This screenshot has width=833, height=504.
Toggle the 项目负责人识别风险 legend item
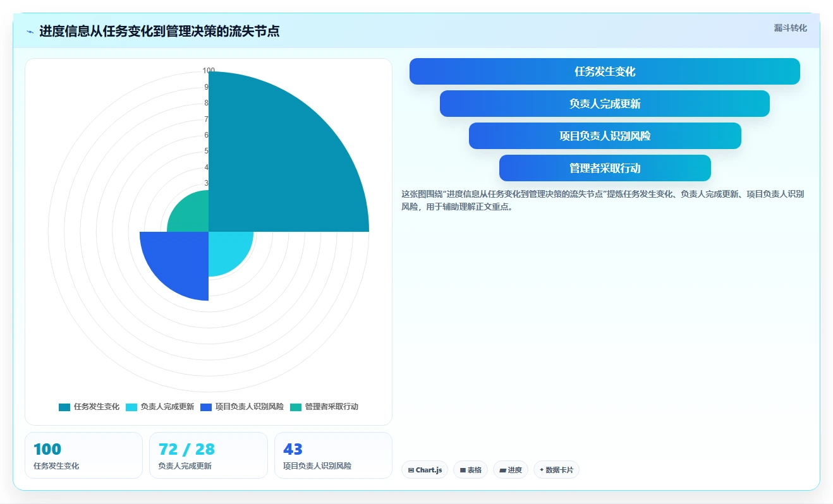pyautogui.click(x=242, y=407)
